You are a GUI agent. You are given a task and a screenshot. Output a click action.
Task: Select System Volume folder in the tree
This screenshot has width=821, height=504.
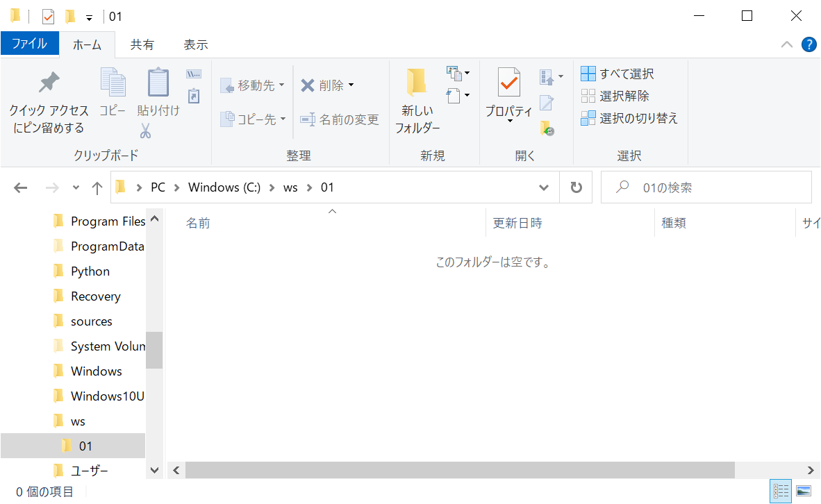[99, 346]
